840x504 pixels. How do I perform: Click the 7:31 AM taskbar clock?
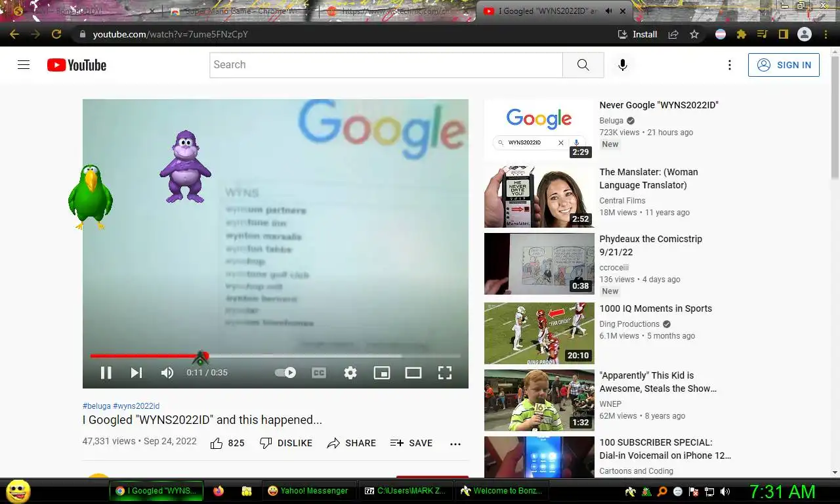(782, 492)
